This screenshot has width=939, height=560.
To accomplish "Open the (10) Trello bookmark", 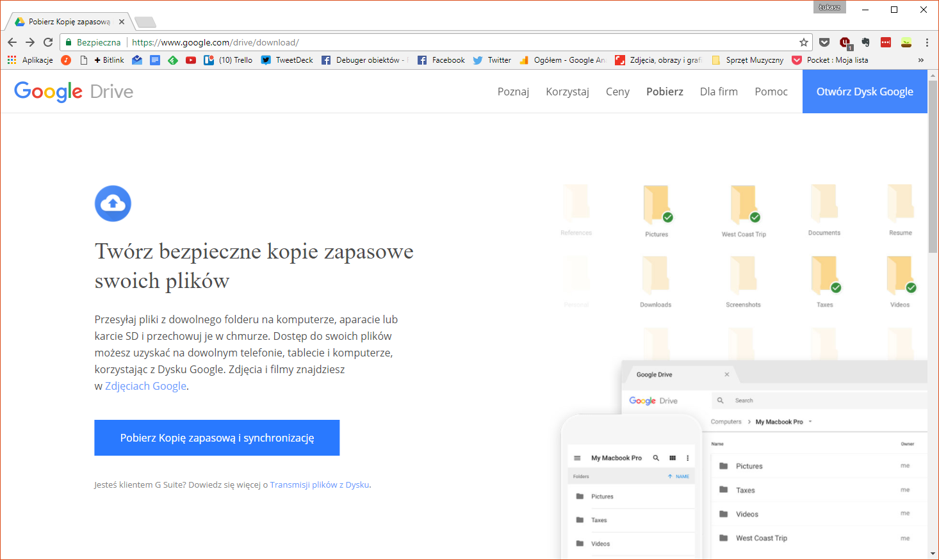I will (x=228, y=60).
